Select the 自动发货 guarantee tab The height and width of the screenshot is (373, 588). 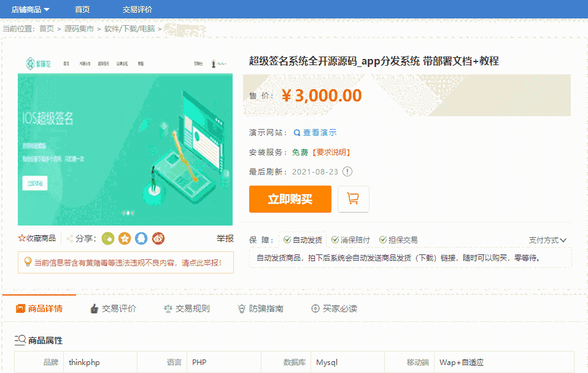pyautogui.click(x=303, y=240)
